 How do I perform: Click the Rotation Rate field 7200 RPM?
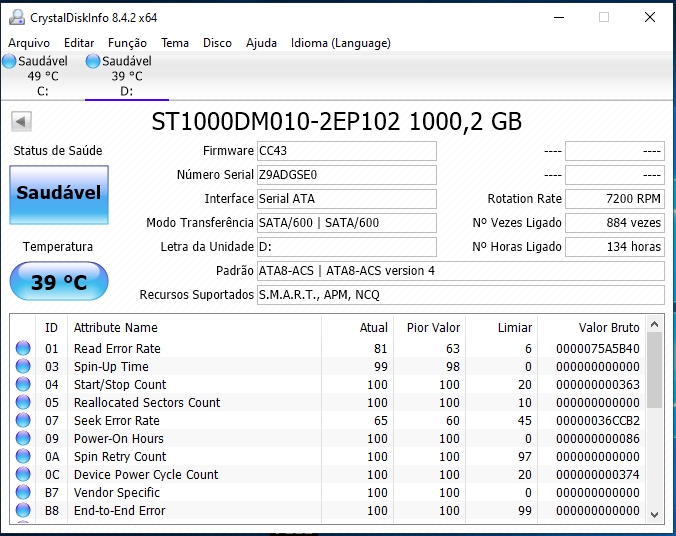(615, 199)
